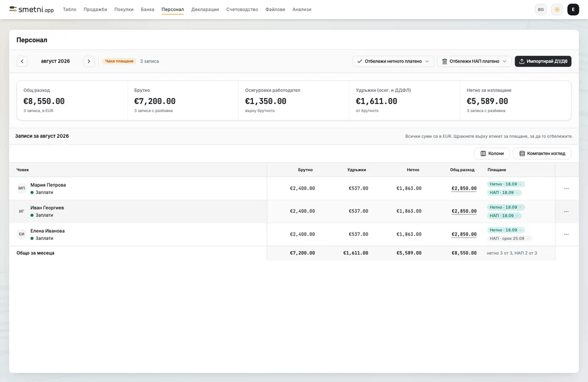Click the ИГ avatar for Иван Георгиев

(x=22, y=211)
